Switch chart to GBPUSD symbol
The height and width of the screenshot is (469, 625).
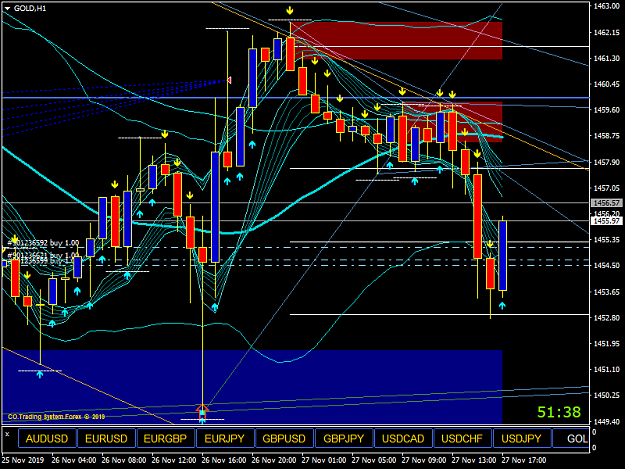tap(284, 439)
